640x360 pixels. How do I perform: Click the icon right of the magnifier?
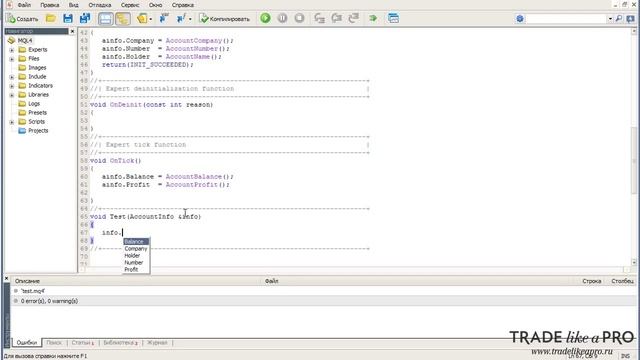(631, 18)
